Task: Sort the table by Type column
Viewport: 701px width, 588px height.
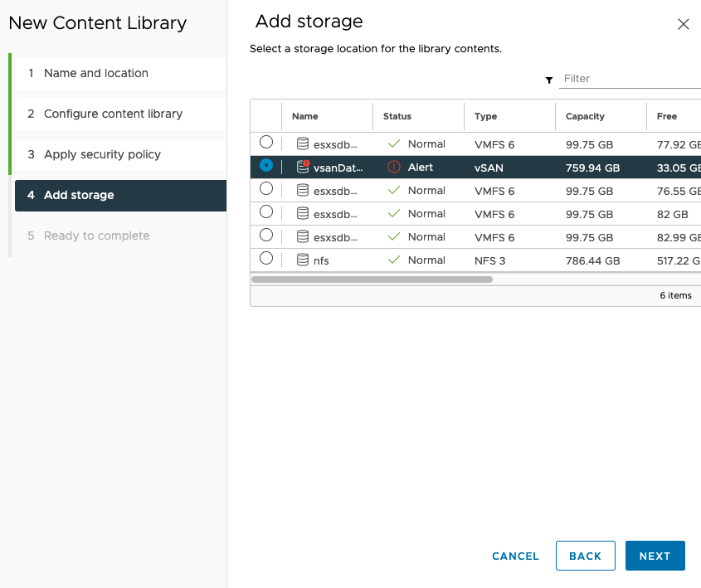Action: (485, 116)
